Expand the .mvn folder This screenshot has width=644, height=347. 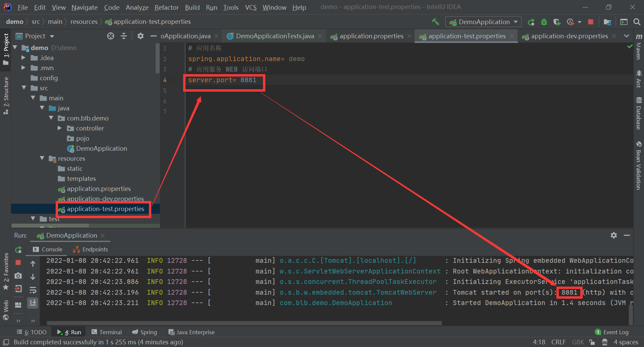(x=23, y=68)
